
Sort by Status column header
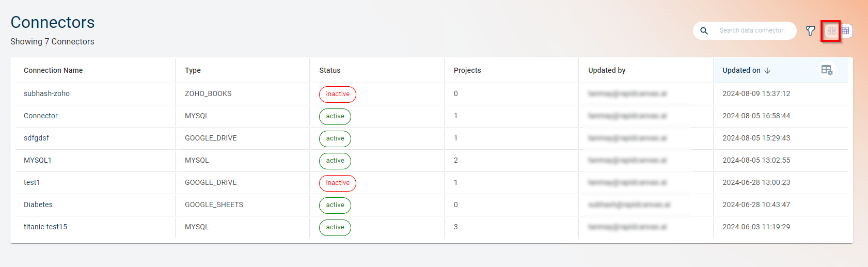pos(329,70)
